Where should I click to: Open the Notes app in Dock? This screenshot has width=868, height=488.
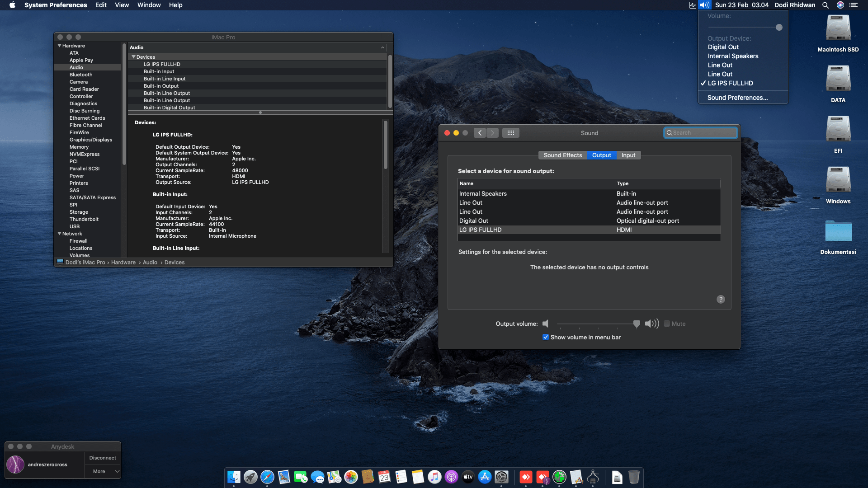(418, 477)
